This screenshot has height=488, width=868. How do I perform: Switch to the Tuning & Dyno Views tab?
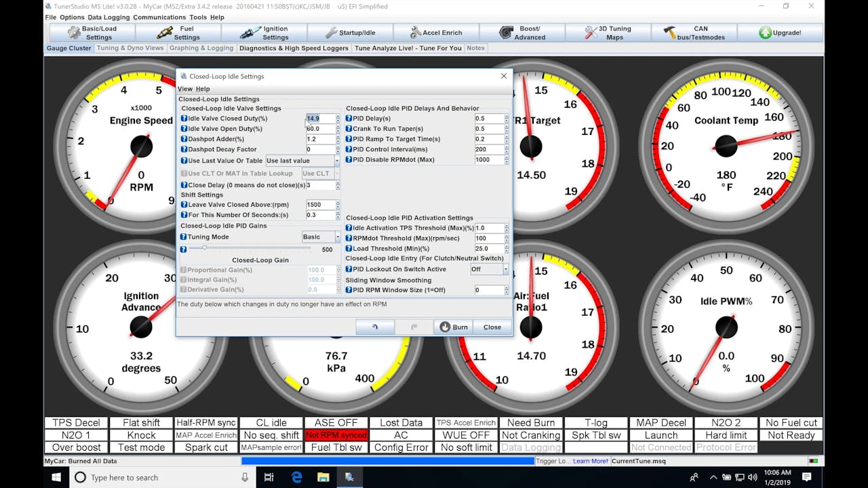(130, 47)
